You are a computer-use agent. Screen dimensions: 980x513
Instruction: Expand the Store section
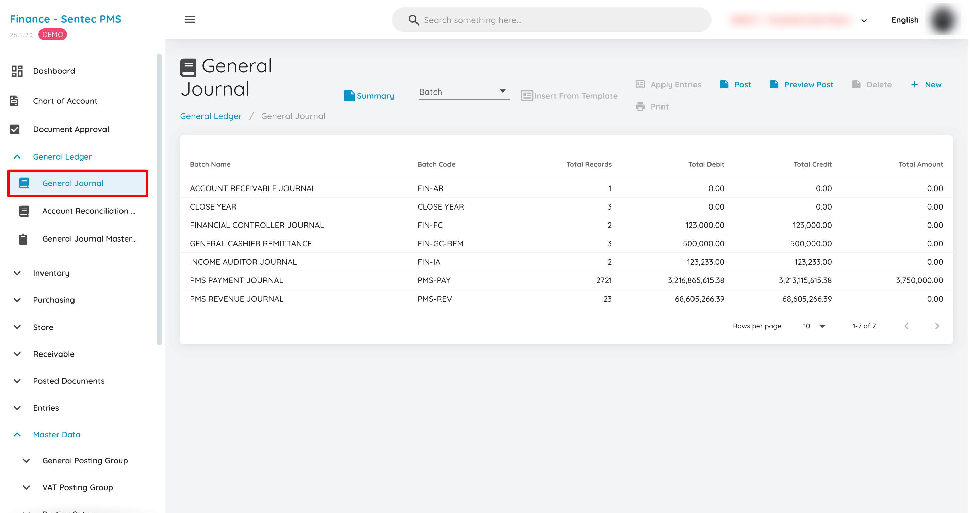pos(17,327)
